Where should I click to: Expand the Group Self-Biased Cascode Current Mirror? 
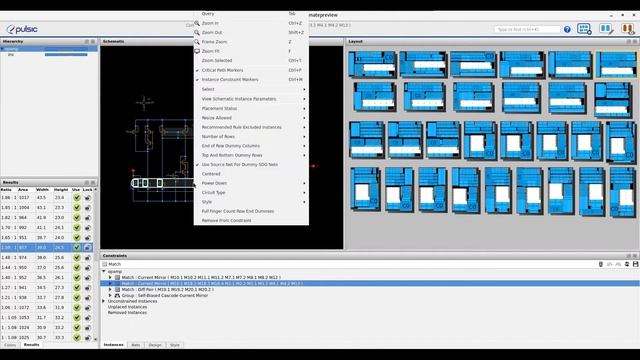(110, 296)
